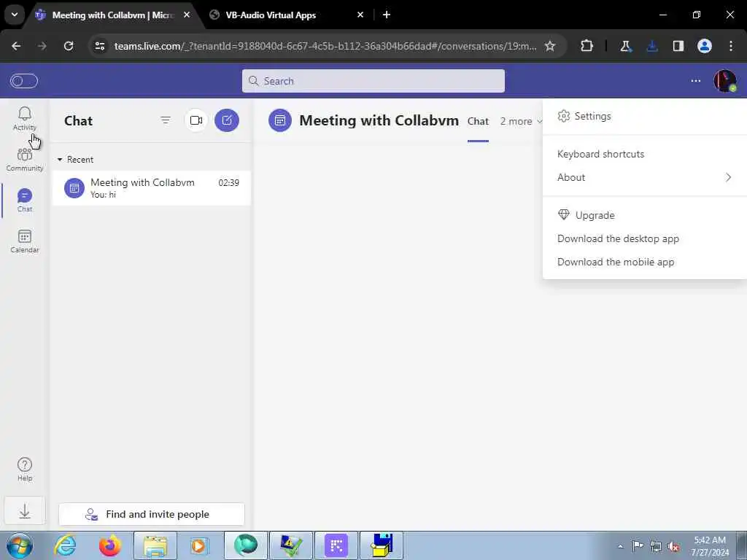The height and width of the screenshot is (560, 747).
Task: Launch Internet Explorer from taskbar
Action: click(x=65, y=545)
